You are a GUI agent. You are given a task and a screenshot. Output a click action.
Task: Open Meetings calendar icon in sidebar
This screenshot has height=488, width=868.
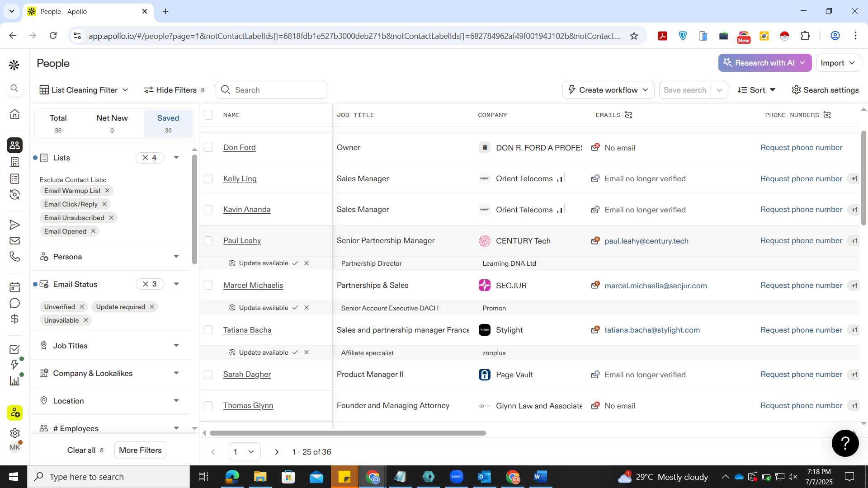pos(14,287)
